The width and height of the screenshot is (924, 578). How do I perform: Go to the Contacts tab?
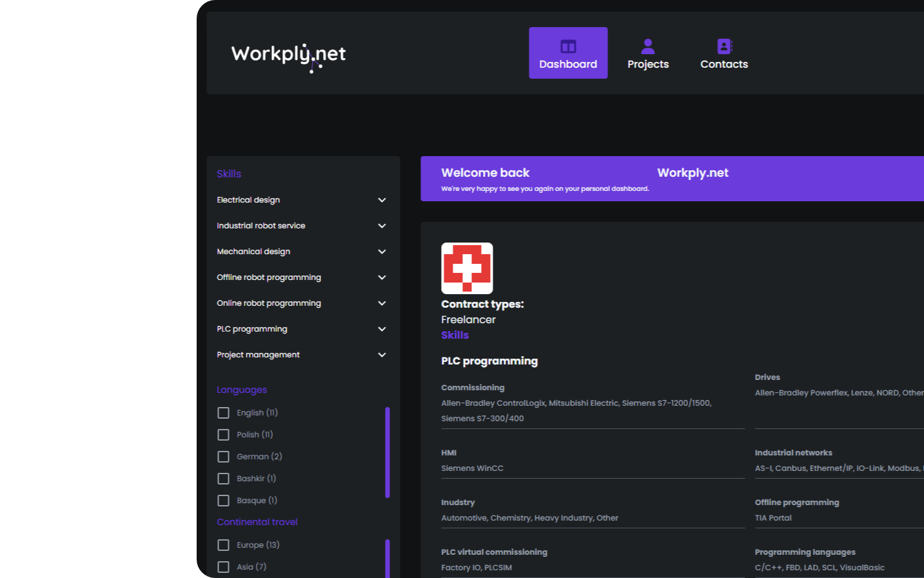click(x=724, y=53)
